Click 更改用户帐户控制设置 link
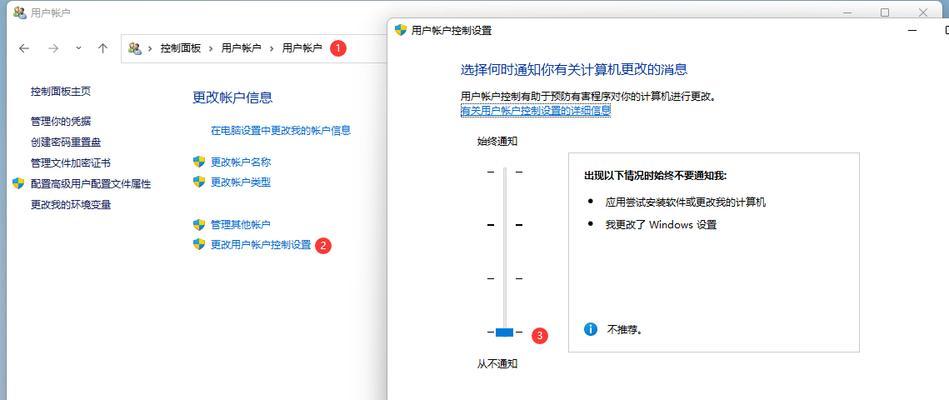 (261, 244)
